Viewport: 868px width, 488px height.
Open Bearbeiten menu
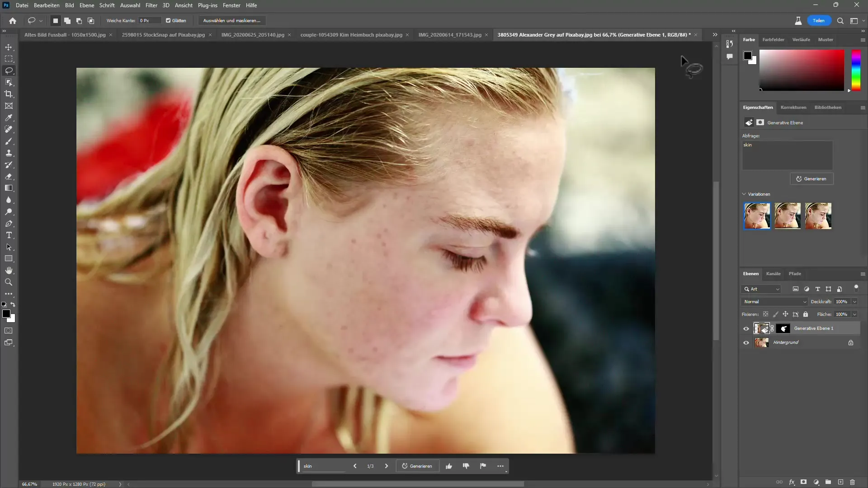pos(47,5)
